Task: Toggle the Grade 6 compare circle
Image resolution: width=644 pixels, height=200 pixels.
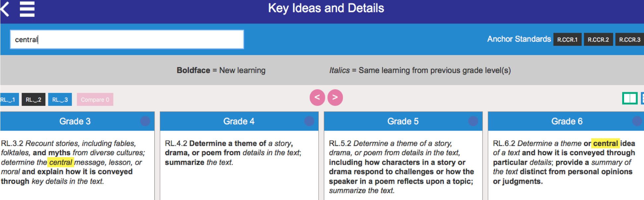Action: tap(637, 121)
